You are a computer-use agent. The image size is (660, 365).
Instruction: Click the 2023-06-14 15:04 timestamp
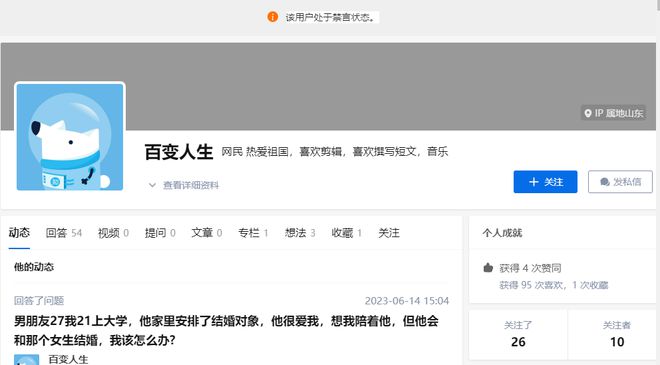coord(407,301)
